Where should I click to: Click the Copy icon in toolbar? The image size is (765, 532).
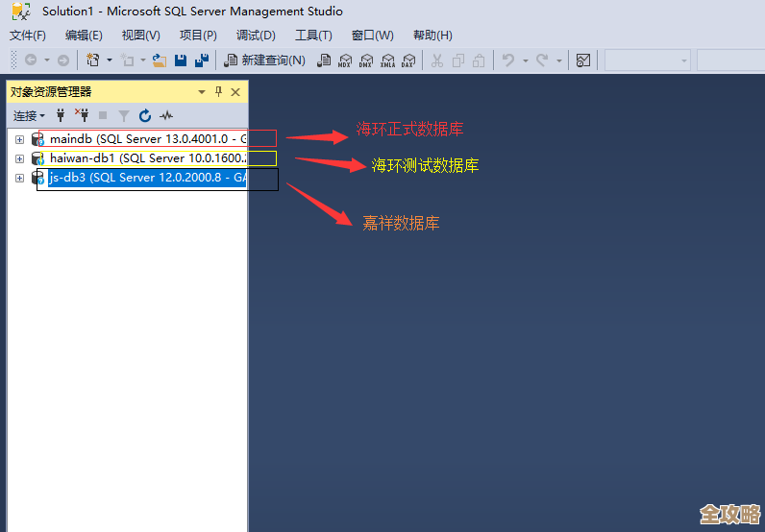click(x=458, y=60)
